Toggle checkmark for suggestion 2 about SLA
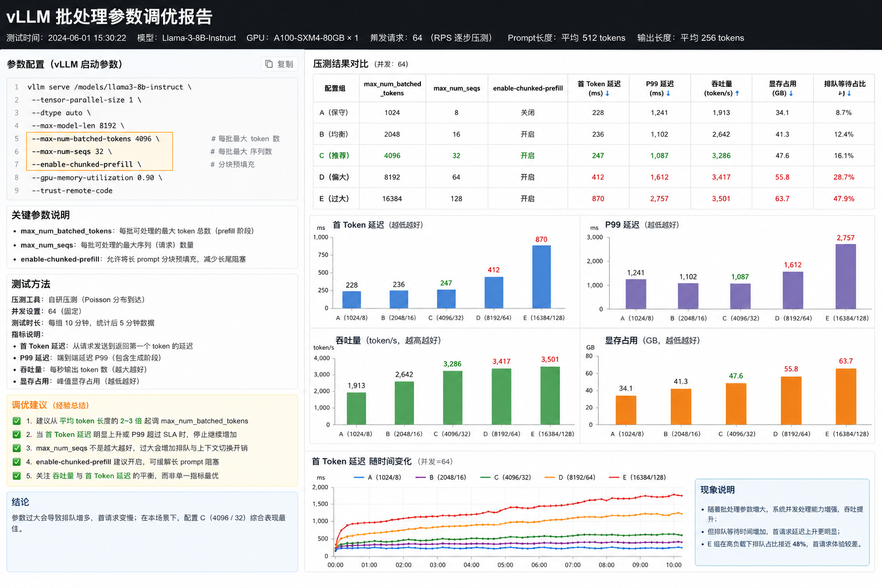Screen dimensions: 882x588 (17, 435)
